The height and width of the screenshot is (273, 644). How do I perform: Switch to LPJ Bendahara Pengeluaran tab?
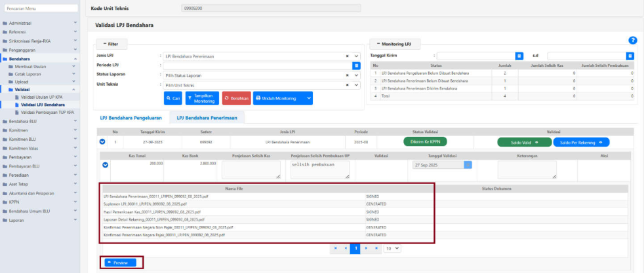[131, 117]
